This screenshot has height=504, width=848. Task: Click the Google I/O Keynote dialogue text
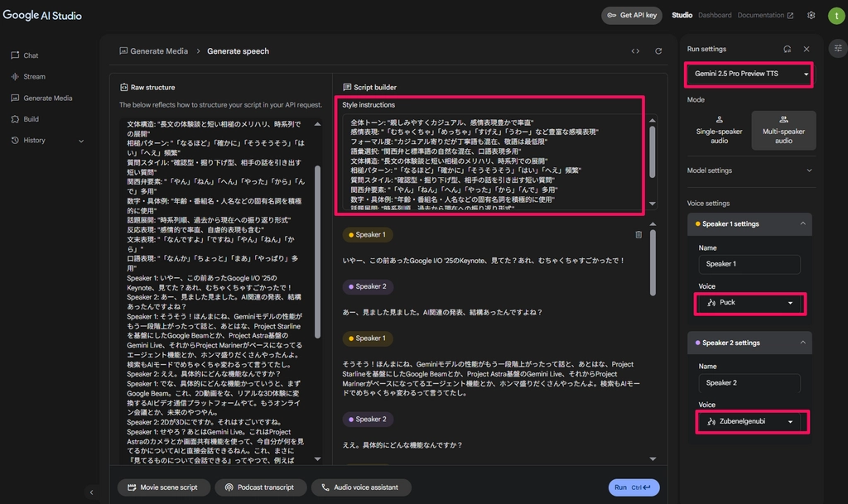(484, 261)
